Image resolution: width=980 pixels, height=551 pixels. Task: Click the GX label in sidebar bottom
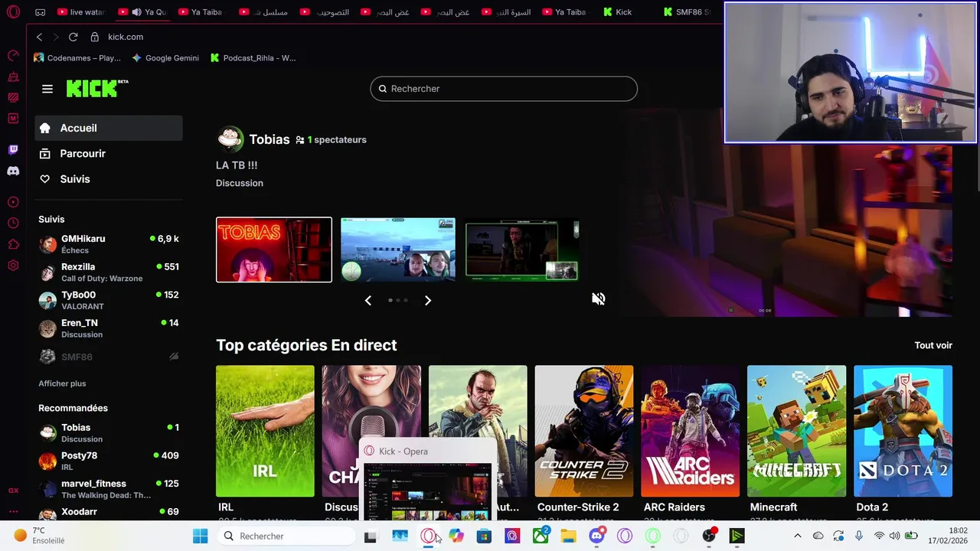pos(13,491)
